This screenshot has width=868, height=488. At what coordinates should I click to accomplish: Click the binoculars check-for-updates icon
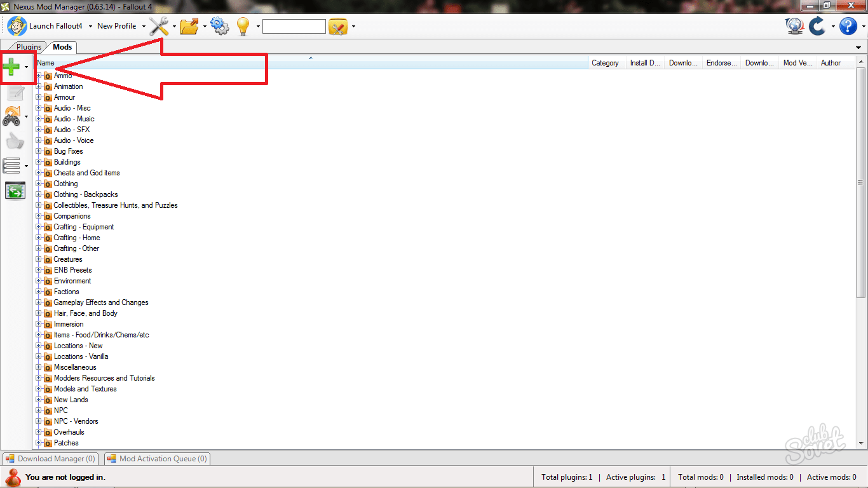tap(12, 116)
